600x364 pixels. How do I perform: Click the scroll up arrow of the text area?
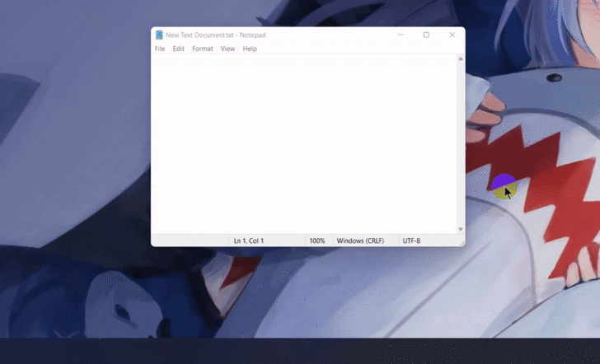(461, 58)
